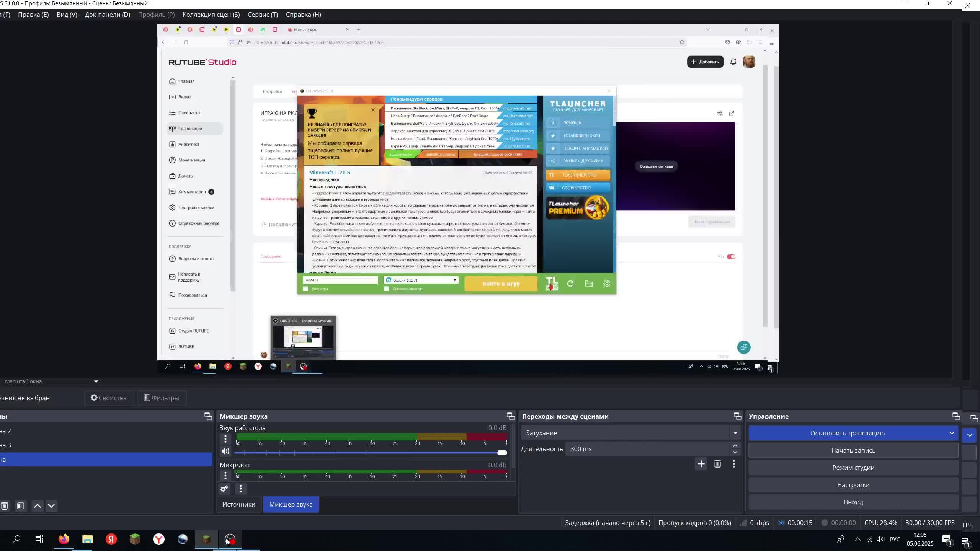
Task: Add a new scene transition with plus
Action: [701, 464]
